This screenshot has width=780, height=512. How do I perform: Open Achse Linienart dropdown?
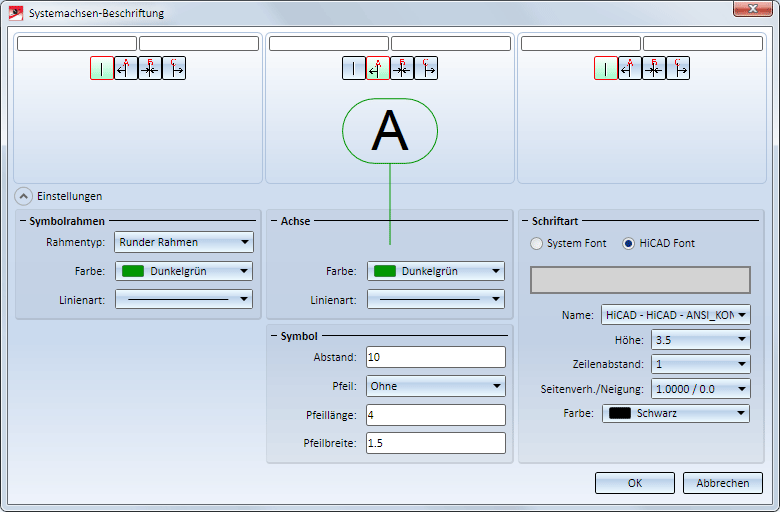click(436, 299)
